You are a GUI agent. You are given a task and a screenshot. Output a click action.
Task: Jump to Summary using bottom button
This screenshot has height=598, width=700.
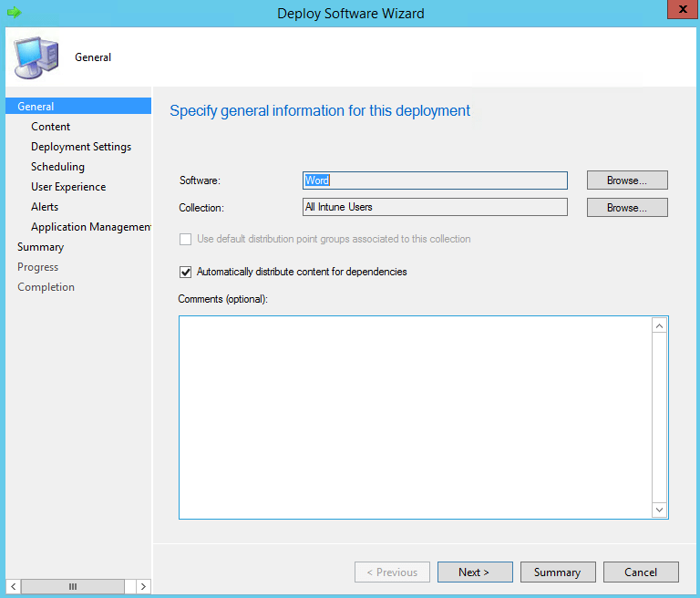tap(558, 572)
